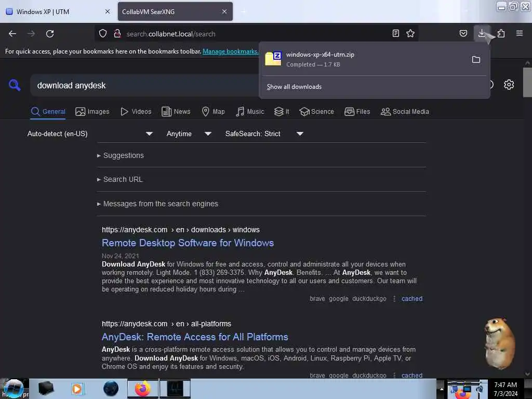Click the page vertical scrollbar thumb
The width and height of the screenshot is (532, 399).
click(527, 82)
